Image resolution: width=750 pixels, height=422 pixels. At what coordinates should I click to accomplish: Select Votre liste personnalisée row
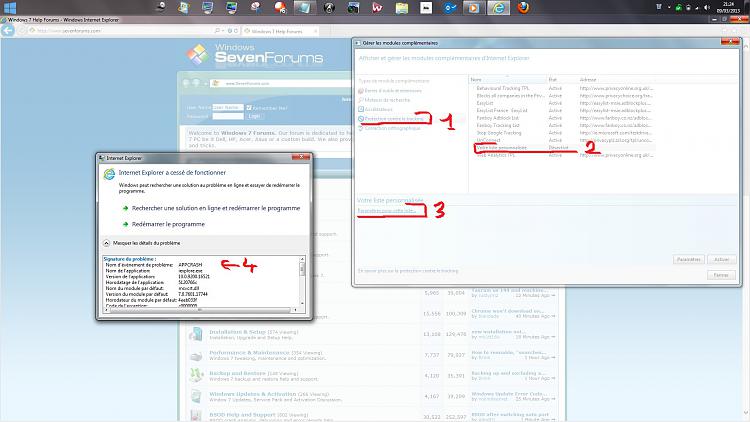(x=564, y=148)
